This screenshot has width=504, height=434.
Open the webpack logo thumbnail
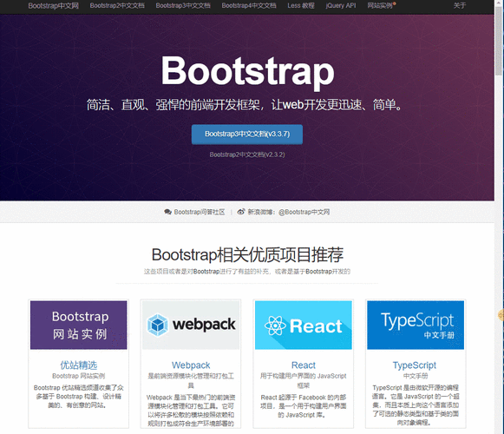191,325
